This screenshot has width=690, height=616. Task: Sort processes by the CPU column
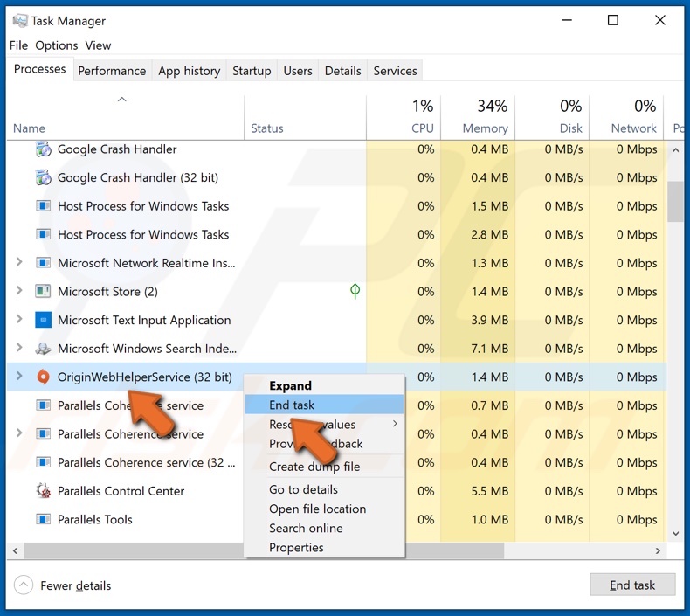pos(404,118)
